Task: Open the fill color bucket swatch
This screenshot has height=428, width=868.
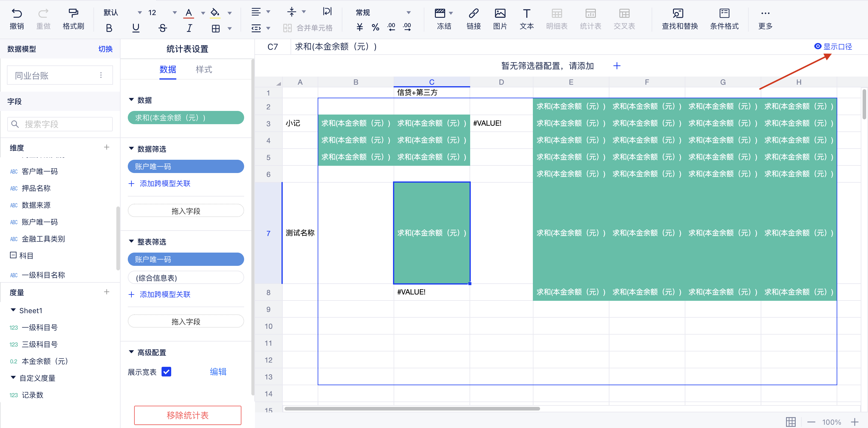Action: coord(215,13)
